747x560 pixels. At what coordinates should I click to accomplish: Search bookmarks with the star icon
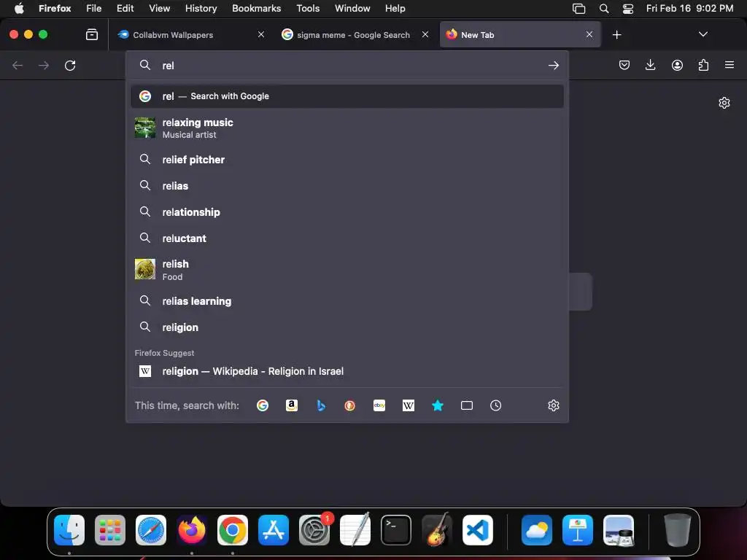438,405
